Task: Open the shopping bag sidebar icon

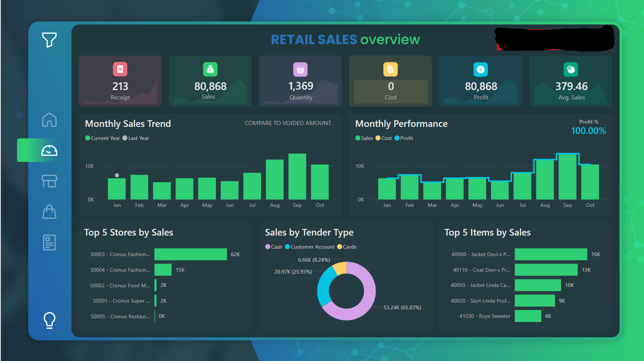Action: coord(49,212)
